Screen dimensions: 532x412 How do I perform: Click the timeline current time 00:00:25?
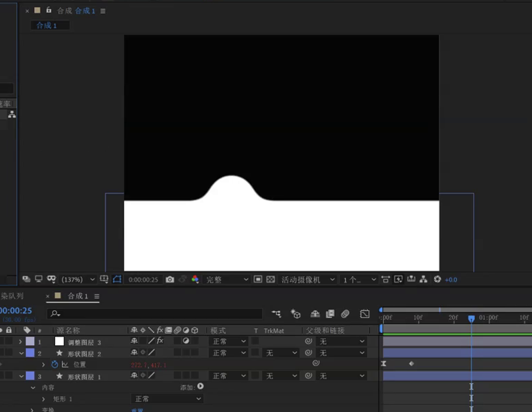tap(16, 311)
